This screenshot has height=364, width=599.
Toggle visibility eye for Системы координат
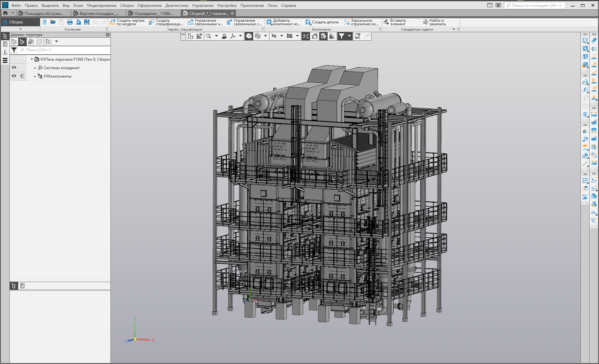(x=14, y=68)
